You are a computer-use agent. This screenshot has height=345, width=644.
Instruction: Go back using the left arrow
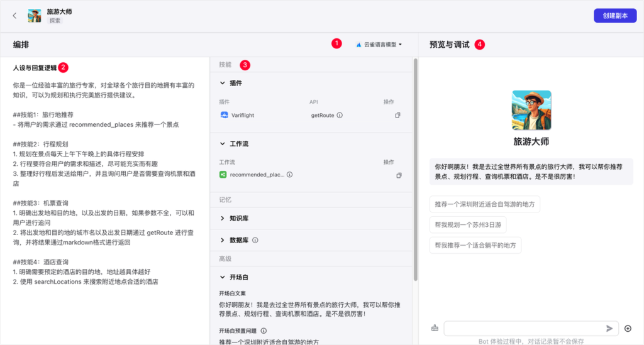pos(15,16)
